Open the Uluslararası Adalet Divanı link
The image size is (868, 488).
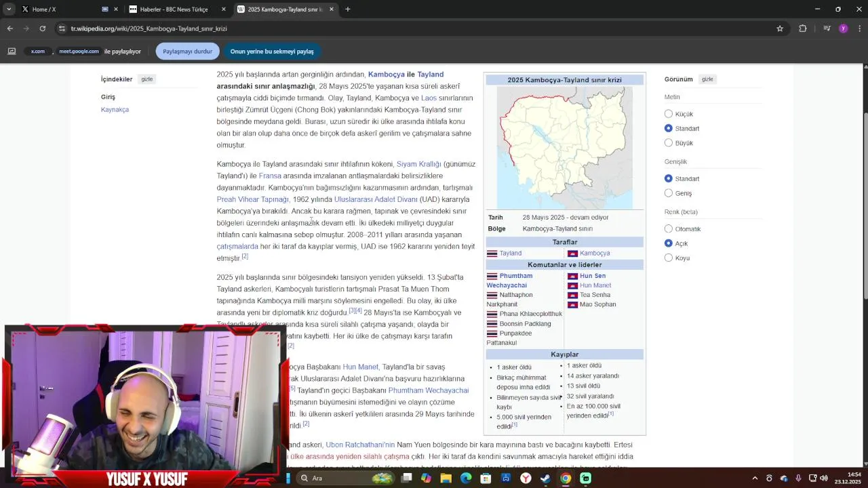376,199
